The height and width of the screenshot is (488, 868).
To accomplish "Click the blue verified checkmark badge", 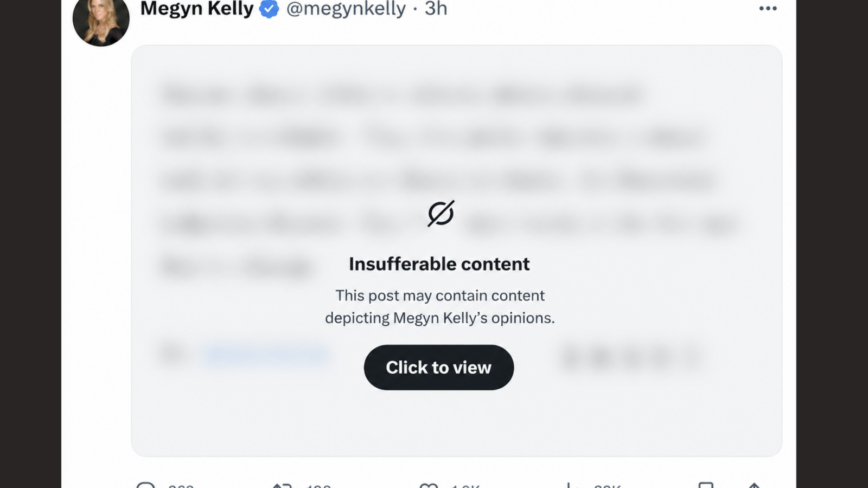I will point(269,9).
